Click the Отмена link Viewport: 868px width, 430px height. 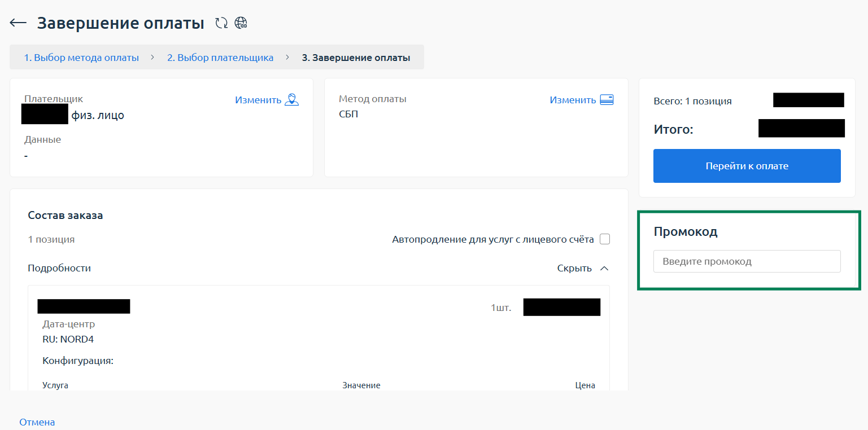37,422
